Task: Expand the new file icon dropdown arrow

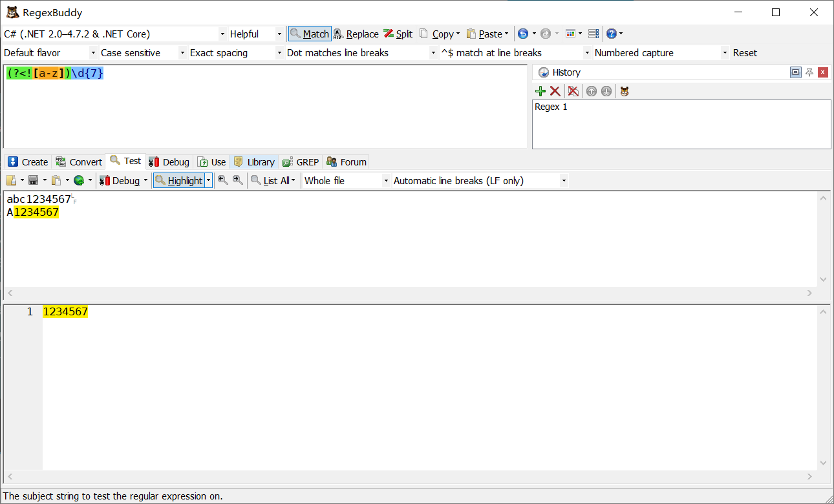Action: [x=22, y=180]
